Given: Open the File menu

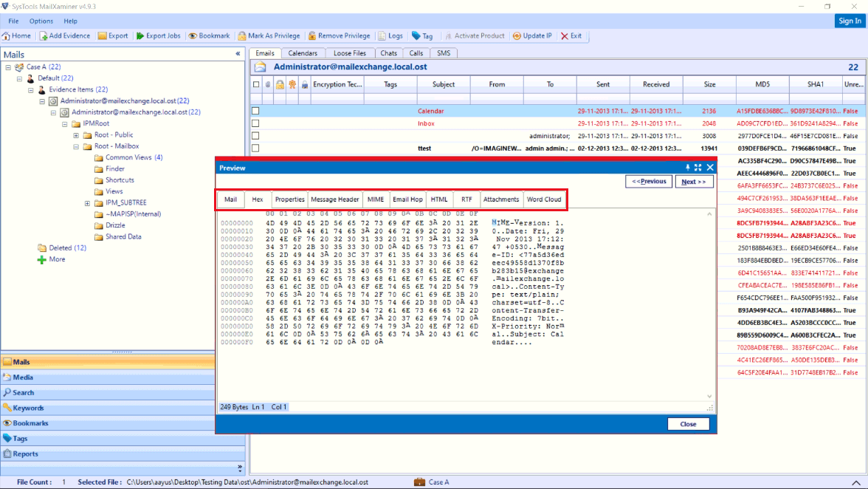Looking at the screenshot, I should point(13,21).
